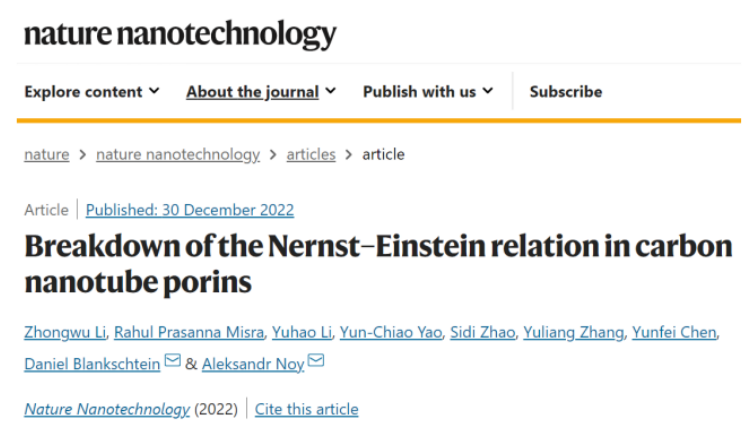Click the envelope icon beside Daniel Blankschtein
Screen dimensions: 745x443
[173, 361]
